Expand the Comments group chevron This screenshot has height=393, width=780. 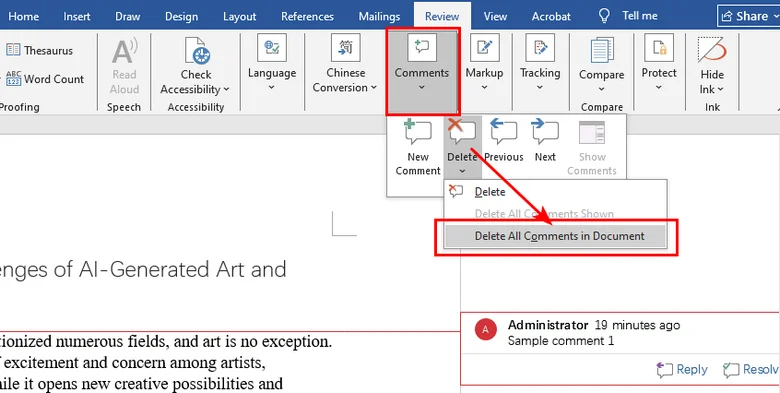tap(421, 88)
